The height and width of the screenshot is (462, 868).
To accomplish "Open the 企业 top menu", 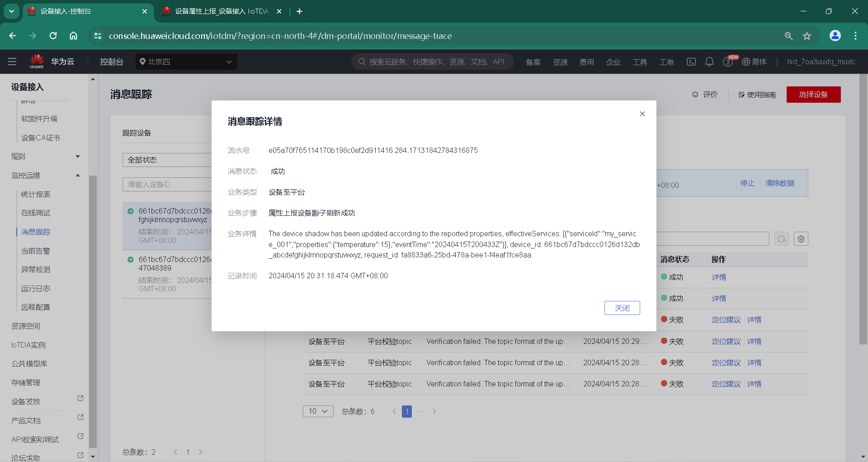I will coord(613,62).
